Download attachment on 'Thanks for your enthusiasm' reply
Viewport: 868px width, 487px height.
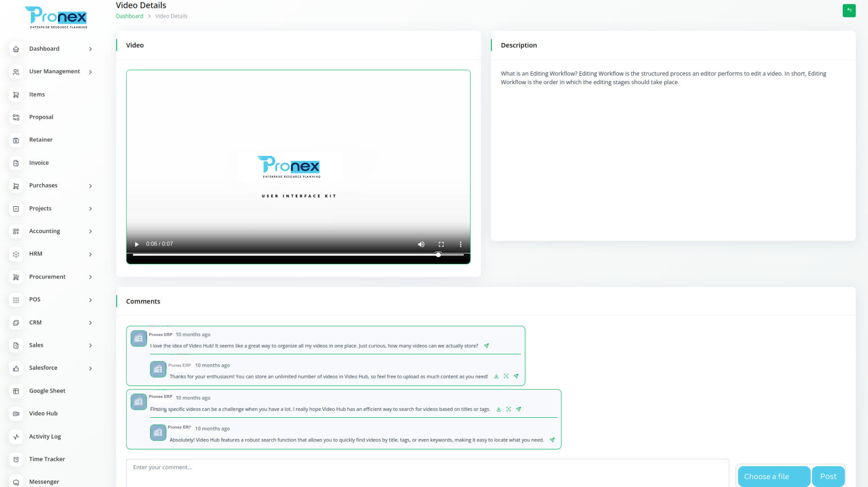(x=496, y=377)
